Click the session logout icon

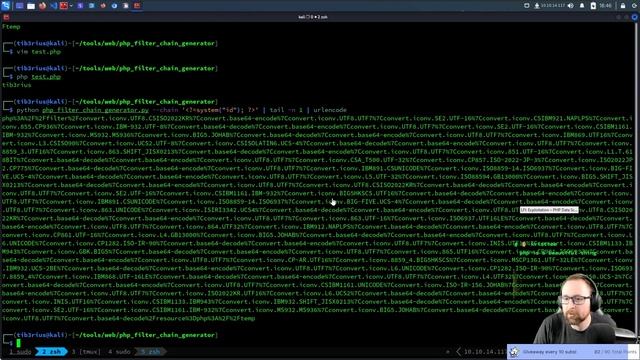(x=635, y=6)
